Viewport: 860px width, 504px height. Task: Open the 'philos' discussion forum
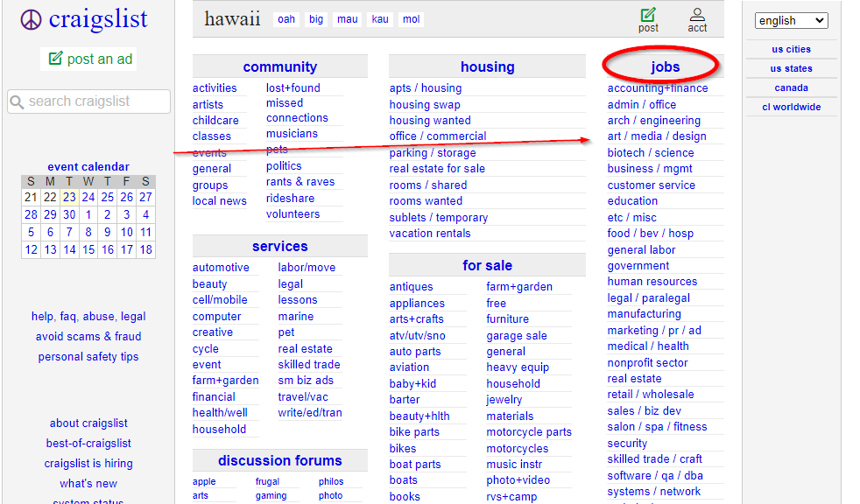click(331, 481)
